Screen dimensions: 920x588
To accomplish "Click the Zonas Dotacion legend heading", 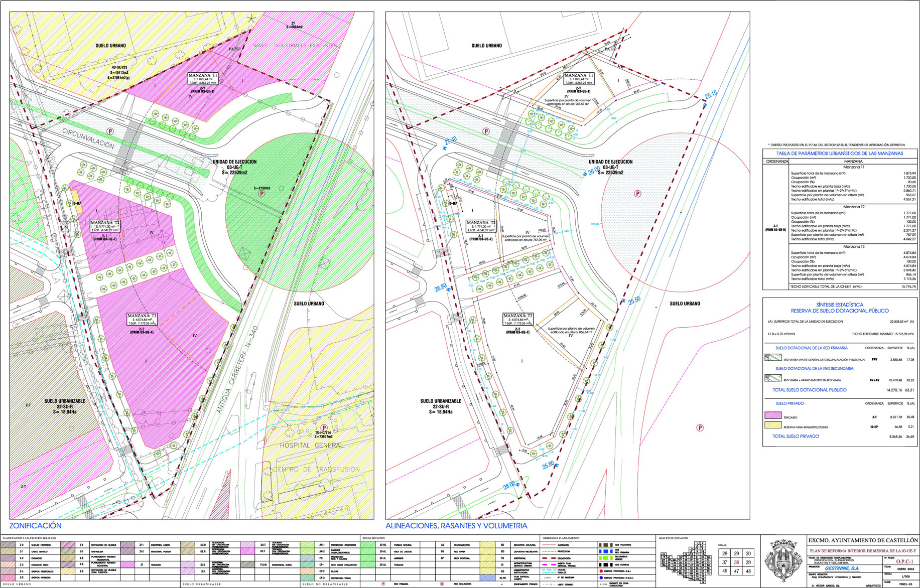I will click(x=373, y=538).
